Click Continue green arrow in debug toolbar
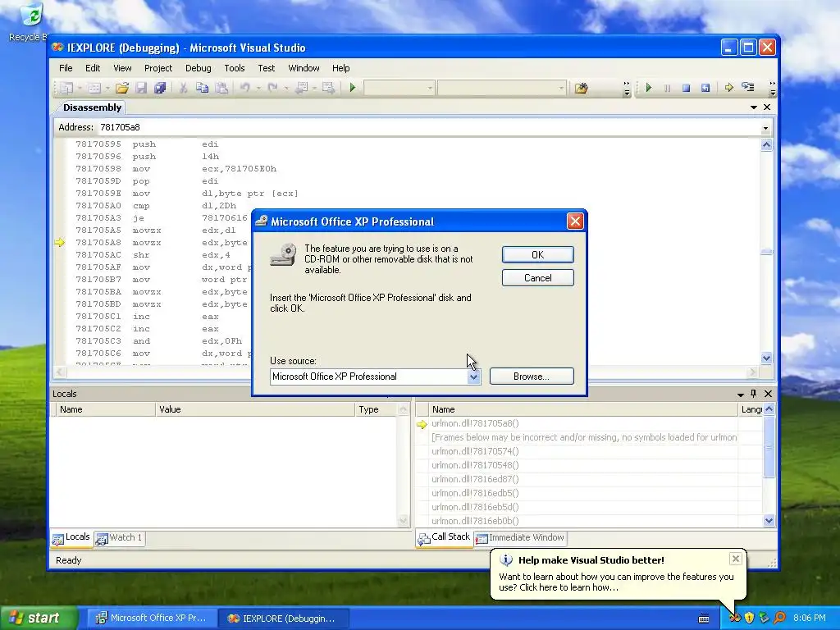840x630 pixels. [x=649, y=87]
